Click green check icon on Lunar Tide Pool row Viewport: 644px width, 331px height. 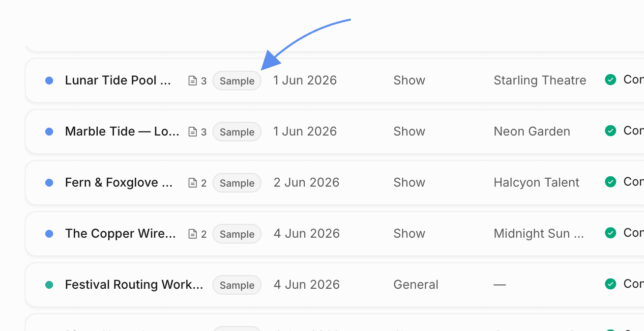[611, 80]
